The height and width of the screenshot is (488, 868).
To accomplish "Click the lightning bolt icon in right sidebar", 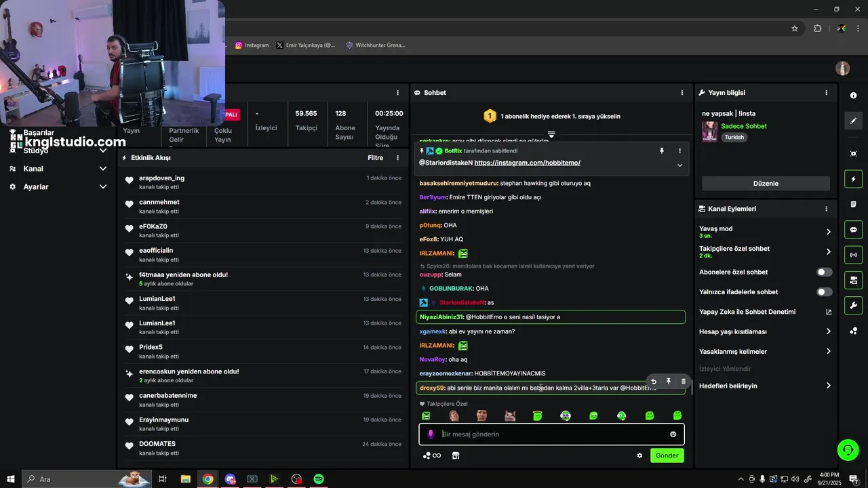I will 853,179.
